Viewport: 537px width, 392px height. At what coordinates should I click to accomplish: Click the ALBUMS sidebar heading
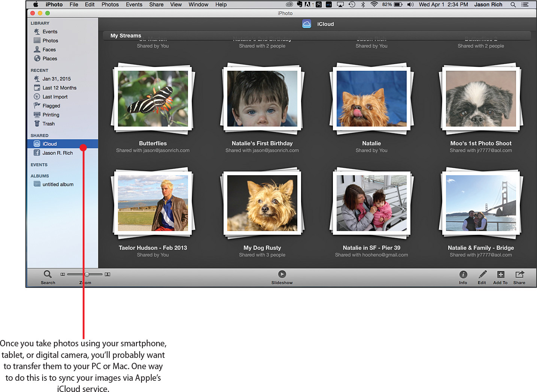(x=40, y=176)
